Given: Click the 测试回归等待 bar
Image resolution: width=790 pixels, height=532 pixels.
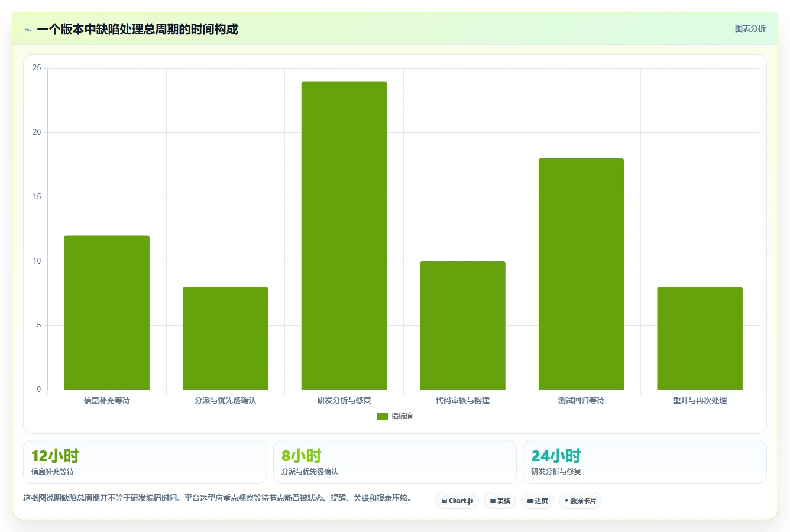Looking at the screenshot, I should (x=581, y=274).
